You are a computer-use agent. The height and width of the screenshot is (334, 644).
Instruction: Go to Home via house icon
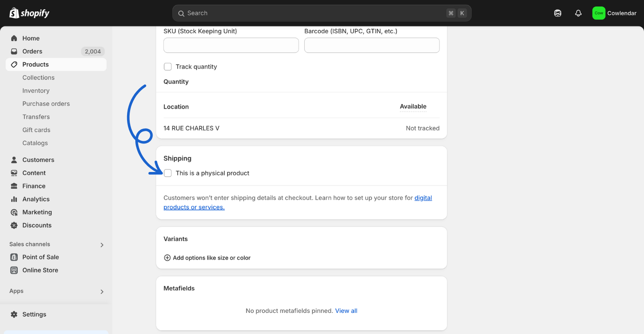(14, 38)
